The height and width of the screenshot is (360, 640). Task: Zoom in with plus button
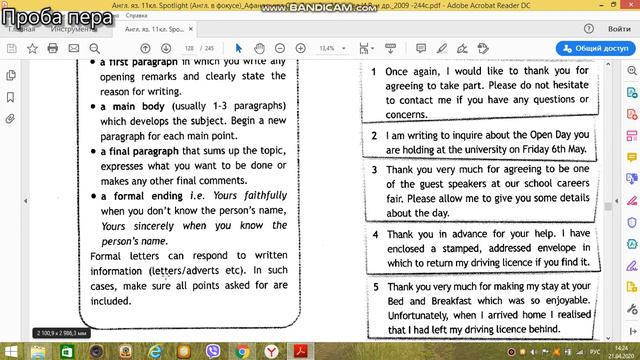301,49
